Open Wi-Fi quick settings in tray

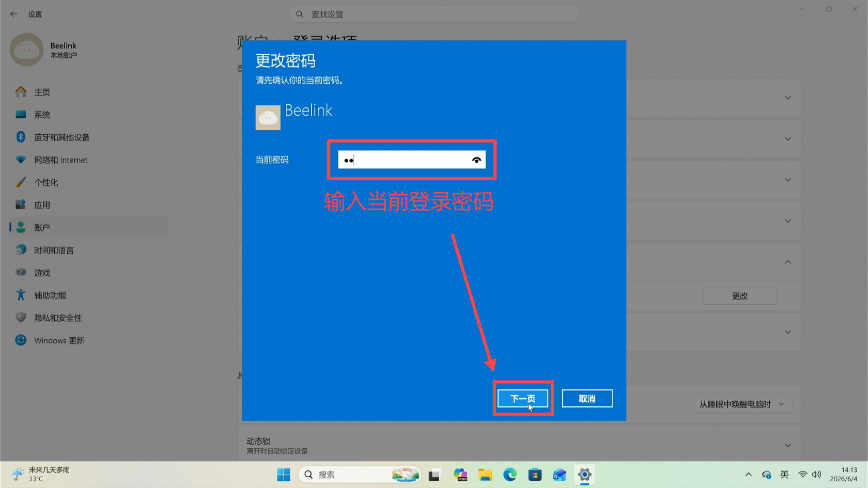coord(802,475)
